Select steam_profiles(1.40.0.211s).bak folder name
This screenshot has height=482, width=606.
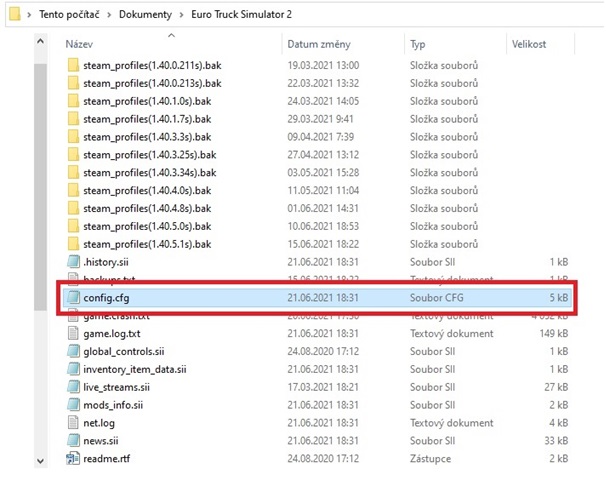(x=152, y=66)
